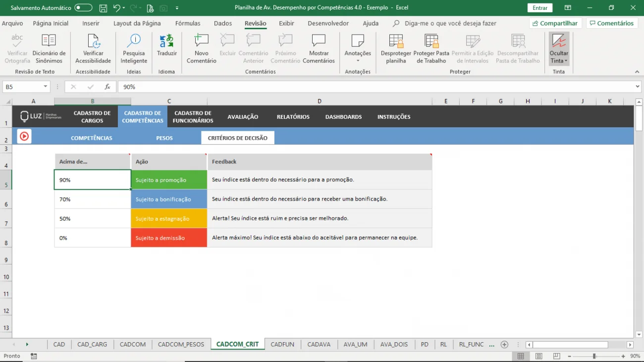Click Desproteger planilha
The width and height of the screenshot is (644, 362).
click(396, 49)
